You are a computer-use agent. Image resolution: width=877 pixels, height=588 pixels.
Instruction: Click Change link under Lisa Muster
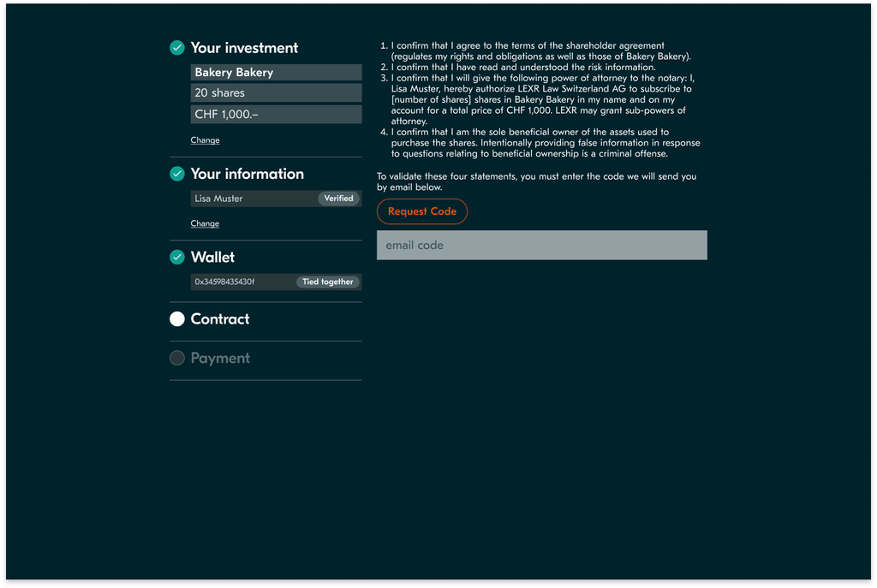coord(205,223)
